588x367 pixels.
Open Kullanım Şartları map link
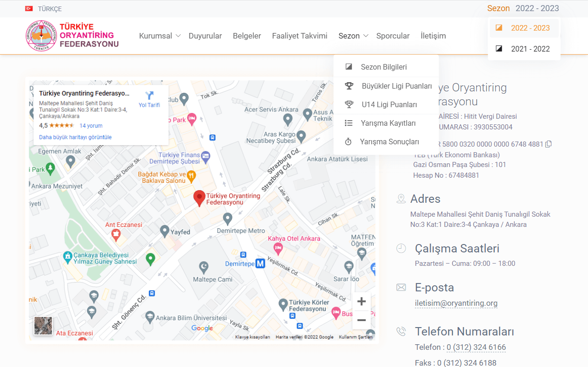pos(356,337)
